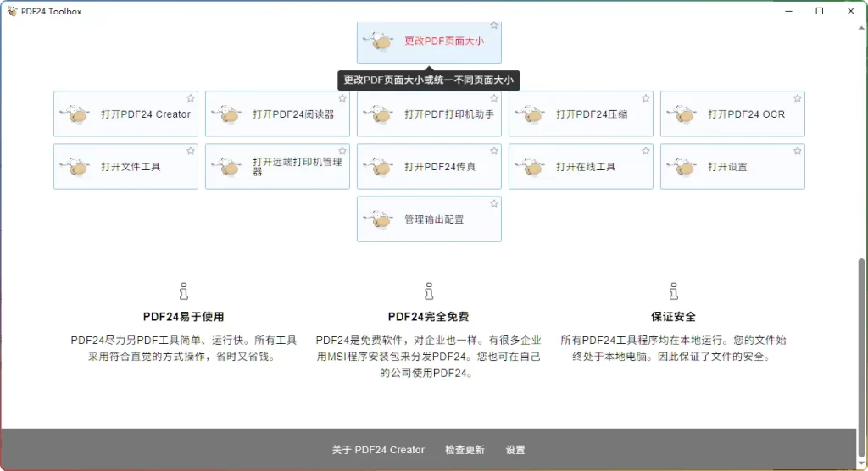
Task: Click PDF24 Toolbox title bar app icon
Action: click(12, 11)
